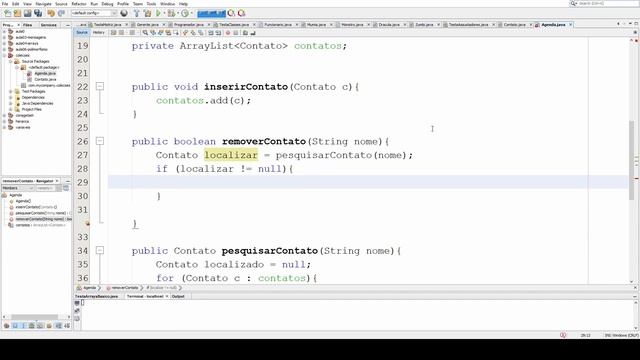Click the New File toolbar icon
640x360 pixels.
point(7,13)
